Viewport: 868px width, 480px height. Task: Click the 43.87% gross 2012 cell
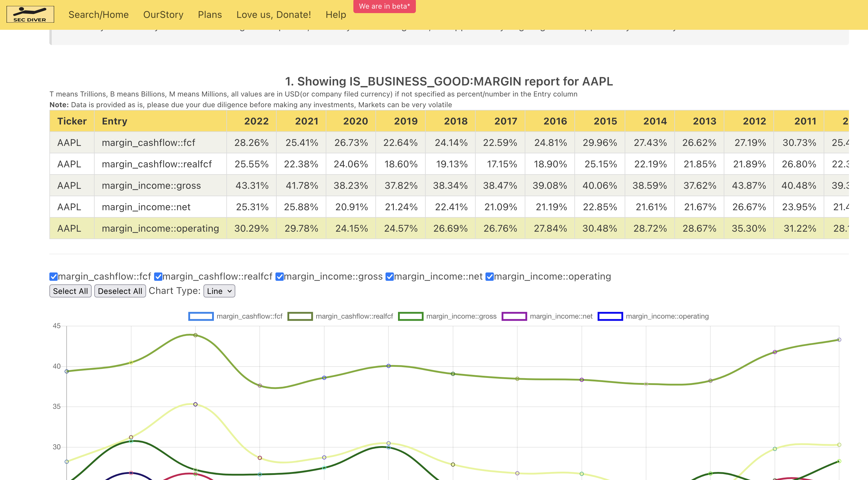[749, 186]
